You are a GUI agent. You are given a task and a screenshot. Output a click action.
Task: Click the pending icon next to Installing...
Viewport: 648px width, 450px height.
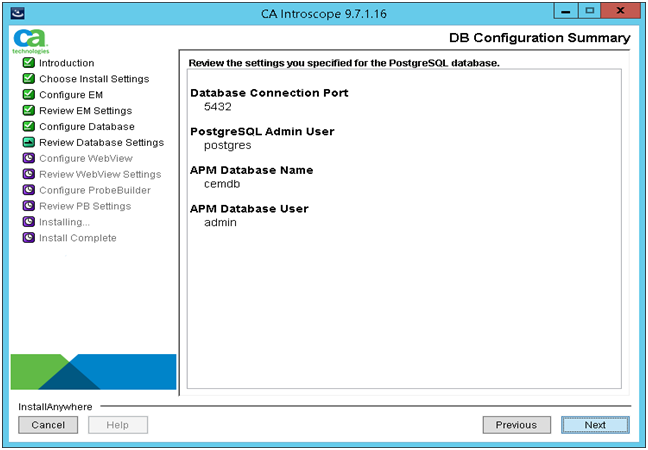point(29,222)
